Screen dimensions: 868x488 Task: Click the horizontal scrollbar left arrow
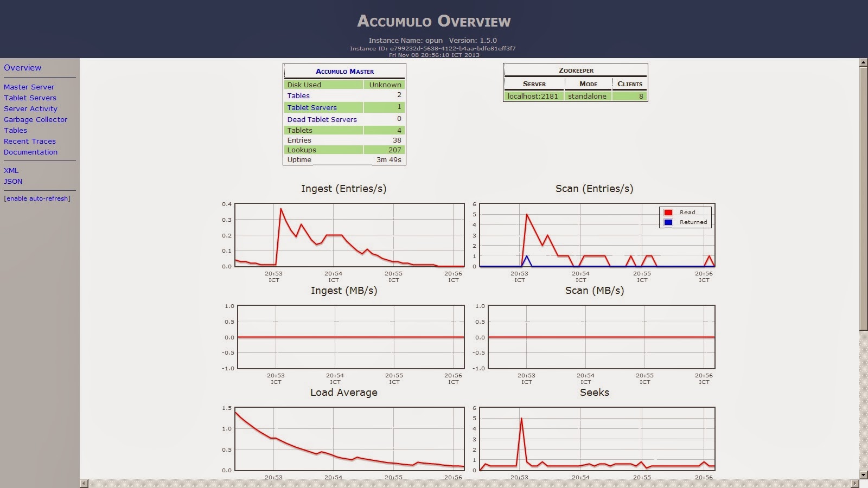click(x=84, y=484)
